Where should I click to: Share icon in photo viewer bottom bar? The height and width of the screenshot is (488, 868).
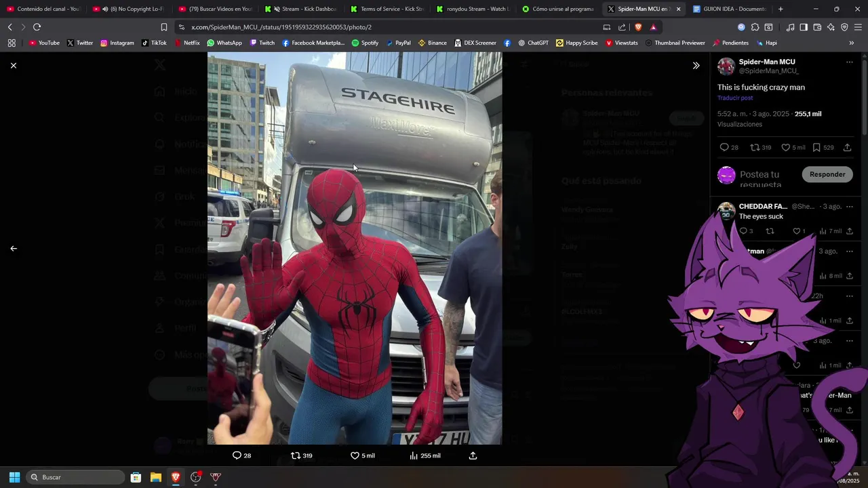(473, 455)
